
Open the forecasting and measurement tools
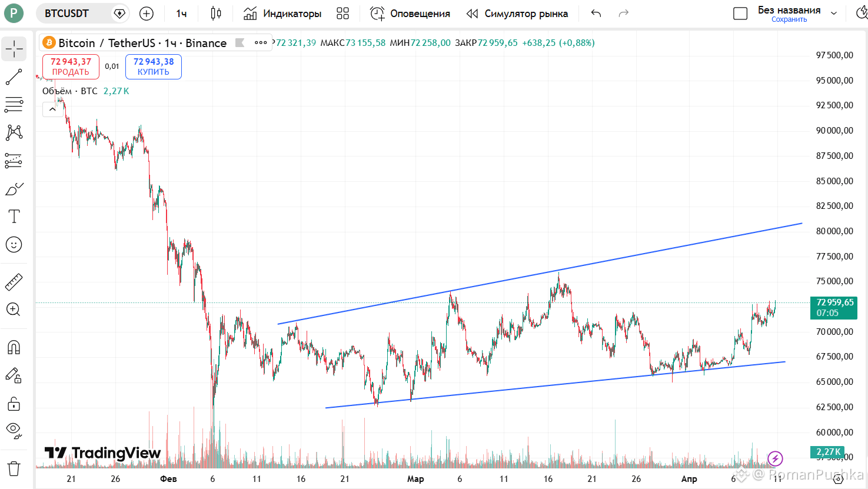pyautogui.click(x=14, y=160)
